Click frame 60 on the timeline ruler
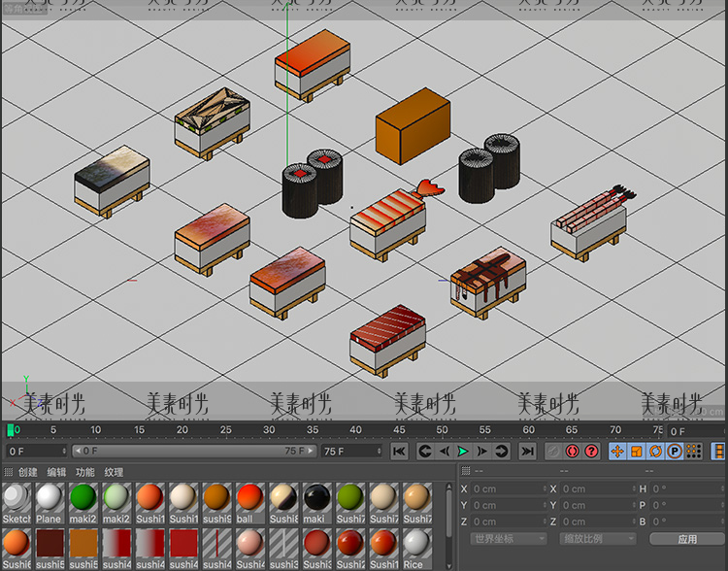 point(528,430)
